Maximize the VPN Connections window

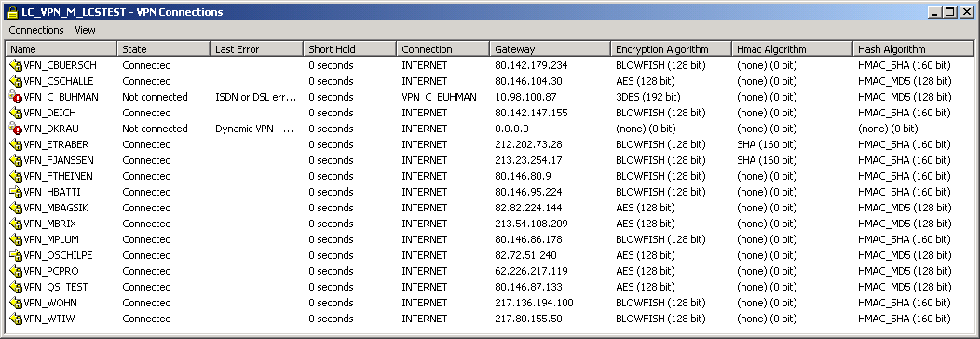tap(950, 12)
